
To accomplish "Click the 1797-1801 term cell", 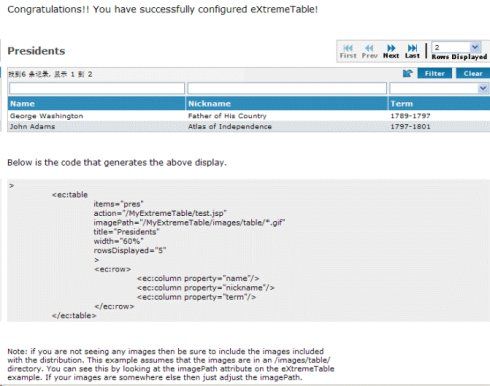I will click(410, 127).
